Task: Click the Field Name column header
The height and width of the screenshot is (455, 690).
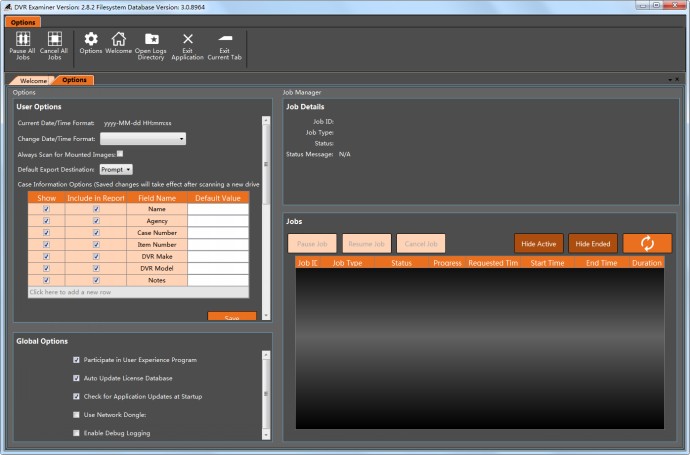Action: [x=157, y=198]
